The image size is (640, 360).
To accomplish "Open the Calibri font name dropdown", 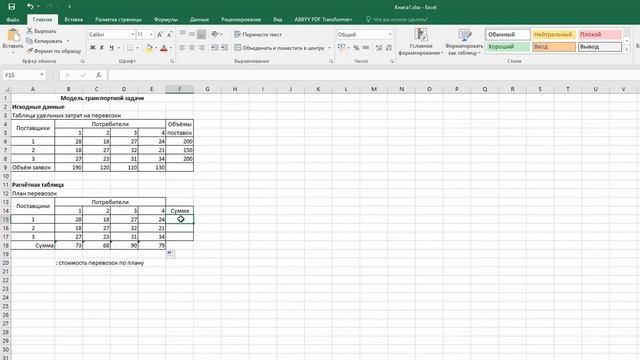I will coord(133,35).
